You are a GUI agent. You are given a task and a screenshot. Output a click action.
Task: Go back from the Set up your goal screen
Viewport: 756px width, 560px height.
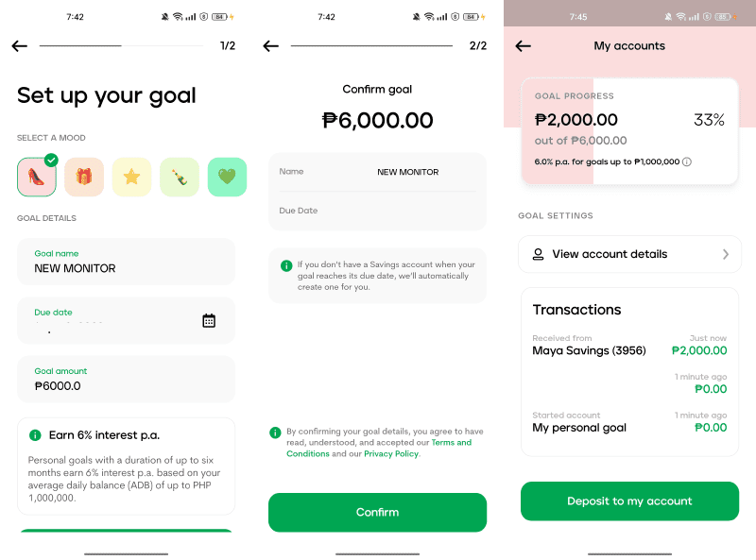20,45
